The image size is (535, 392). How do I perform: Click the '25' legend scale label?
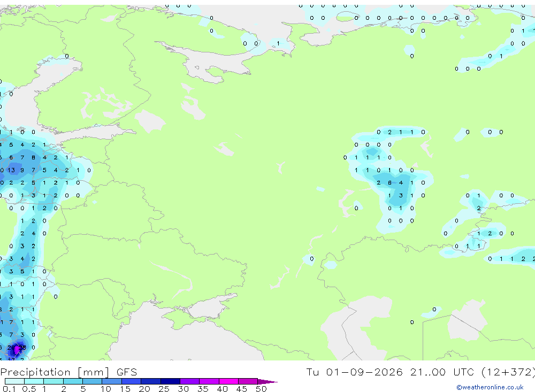[164, 389]
